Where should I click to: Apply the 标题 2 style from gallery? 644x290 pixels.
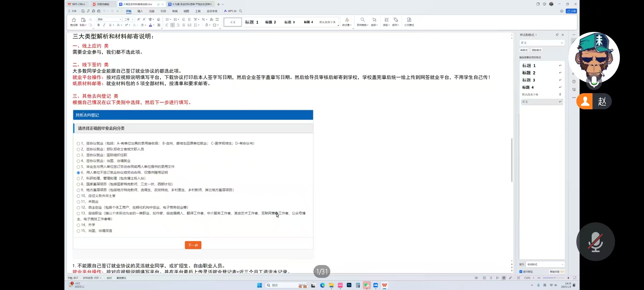pyautogui.click(x=270, y=22)
